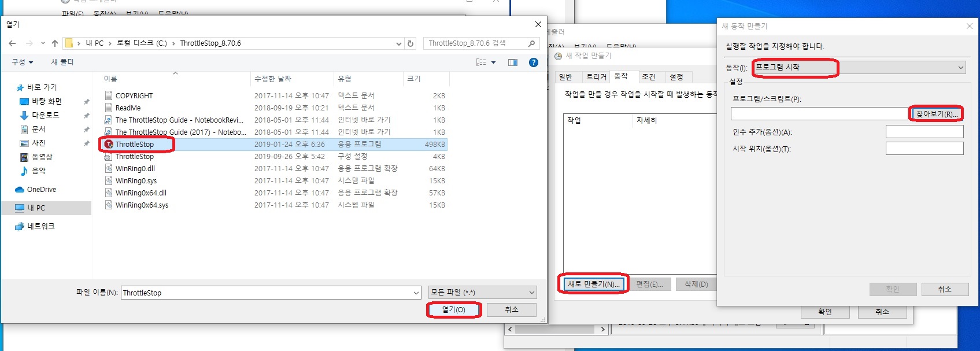This screenshot has width=980, height=351.
Task: Click 열기(O) to open the file
Action: (x=454, y=310)
